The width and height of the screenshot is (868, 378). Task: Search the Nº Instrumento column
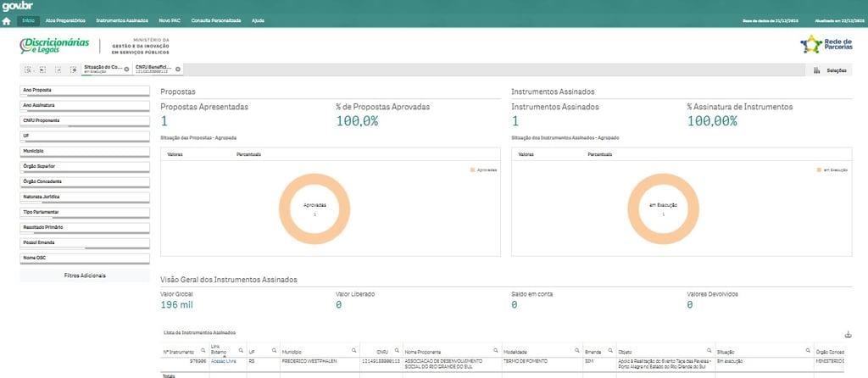point(203,350)
